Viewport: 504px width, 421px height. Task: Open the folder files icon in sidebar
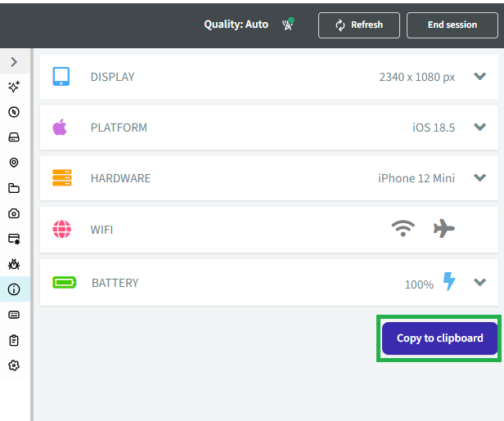pos(14,188)
